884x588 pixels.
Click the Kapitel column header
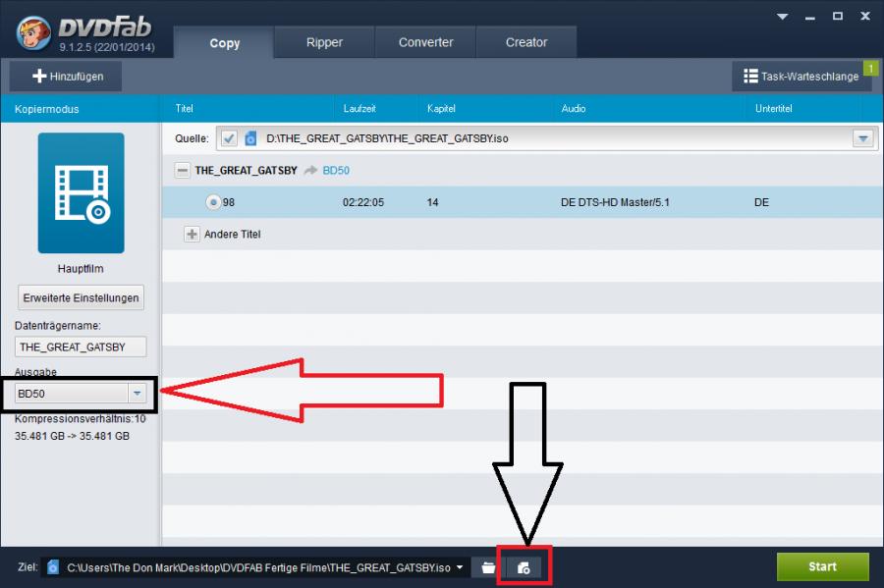(441, 108)
